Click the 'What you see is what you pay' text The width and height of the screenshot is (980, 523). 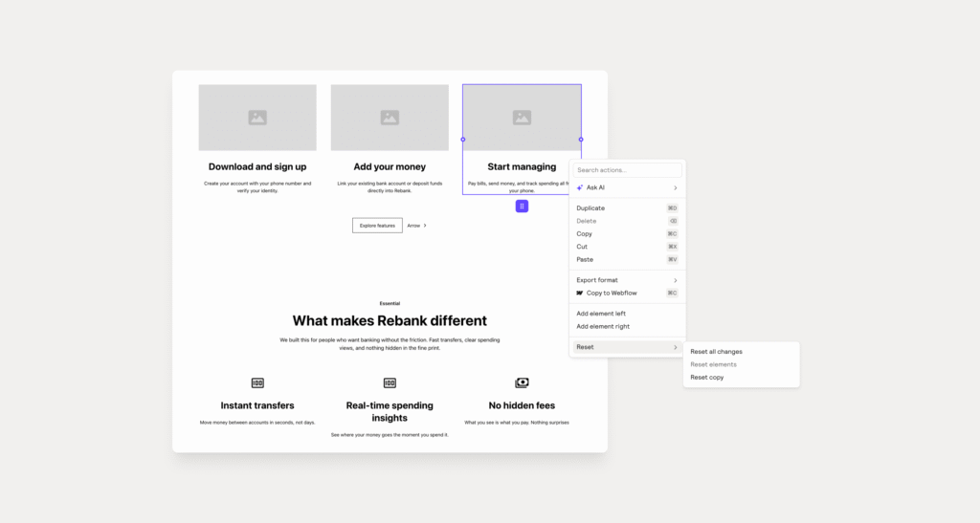coord(517,423)
